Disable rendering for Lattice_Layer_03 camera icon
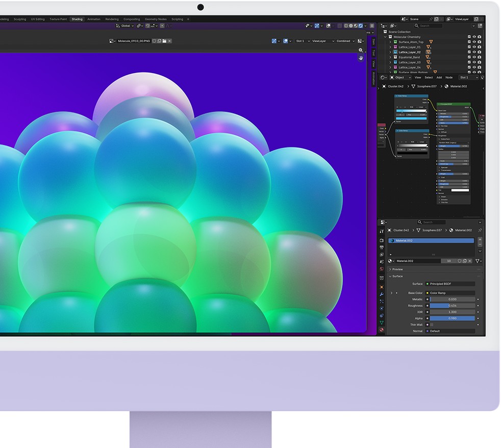The width and height of the screenshot is (501, 448). [x=480, y=62]
